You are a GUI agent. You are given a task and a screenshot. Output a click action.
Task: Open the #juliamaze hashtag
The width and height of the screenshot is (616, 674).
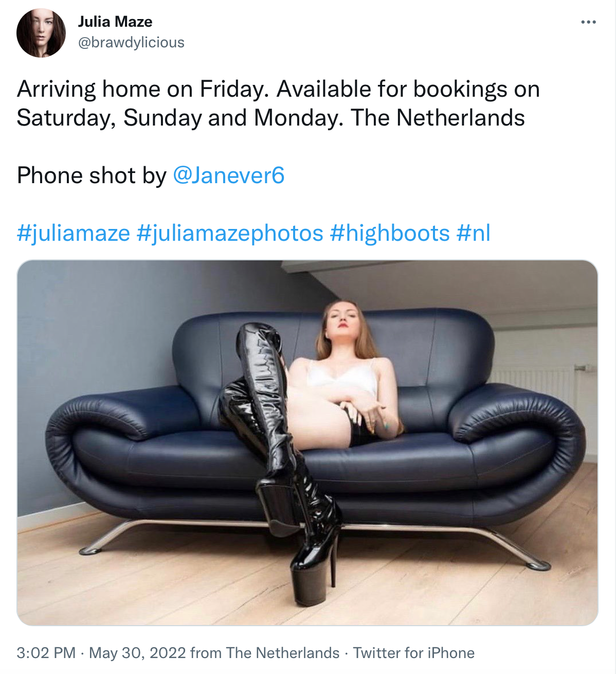point(74,233)
